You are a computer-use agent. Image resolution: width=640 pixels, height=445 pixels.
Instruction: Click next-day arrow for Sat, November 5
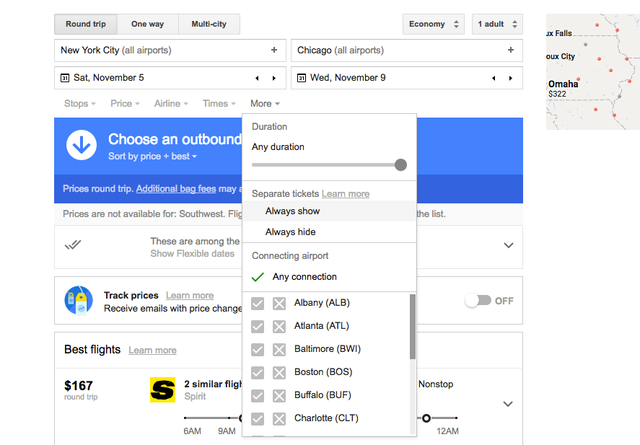coord(274,77)
